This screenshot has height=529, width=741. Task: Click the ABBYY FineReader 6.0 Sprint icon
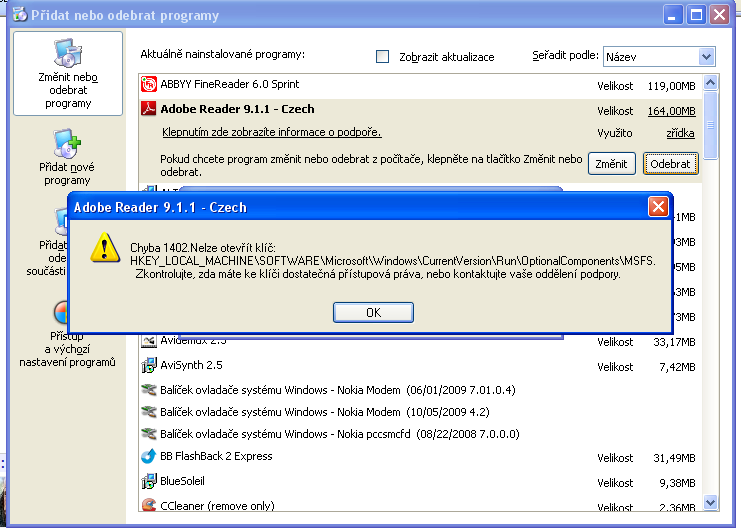(149, 85)
